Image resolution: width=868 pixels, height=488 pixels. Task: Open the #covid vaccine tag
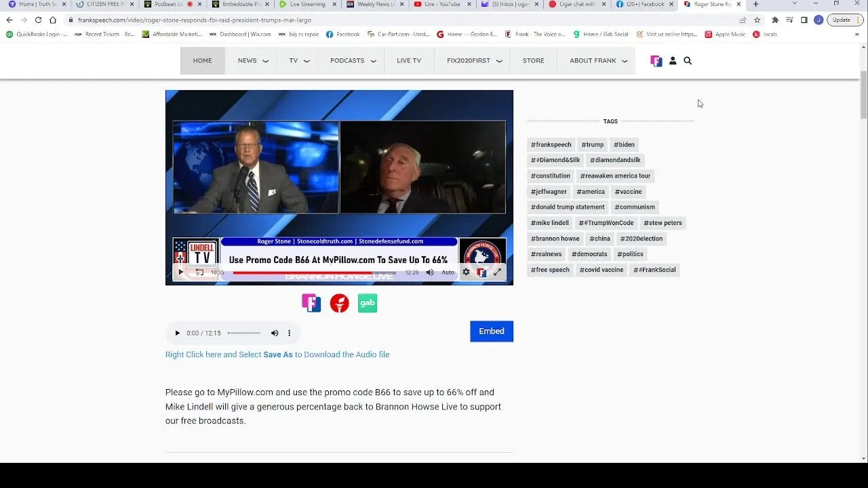(x=601, y=270)
